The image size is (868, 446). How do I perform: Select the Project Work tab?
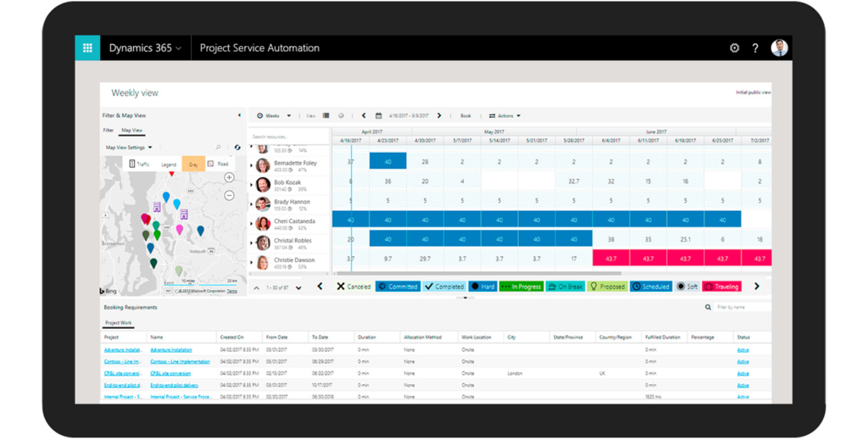[x=119, y=322]
